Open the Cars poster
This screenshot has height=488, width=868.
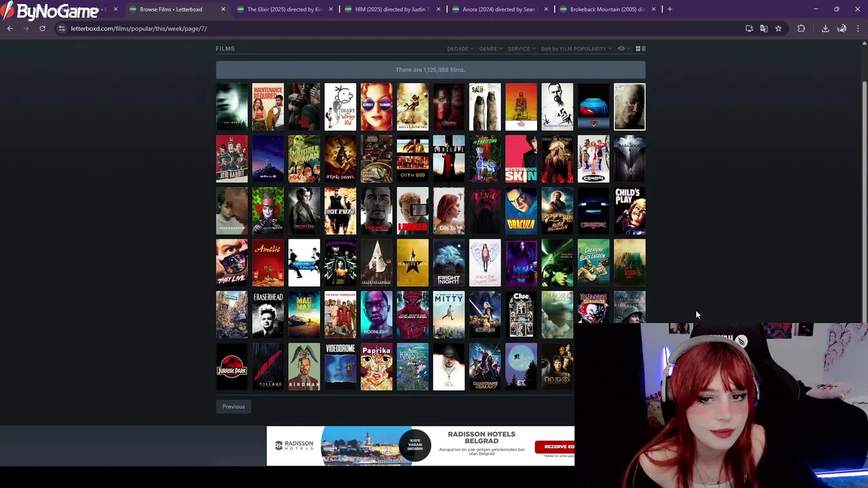click(x=593, y=106)
